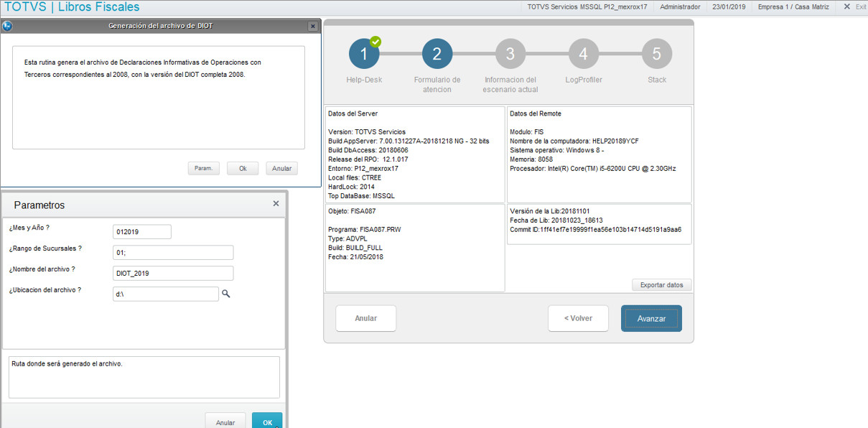This screenshot has height=428, width=868.
Task: Click the 'Top DataBase: MSSQL' line
Action: coord(361,195)
